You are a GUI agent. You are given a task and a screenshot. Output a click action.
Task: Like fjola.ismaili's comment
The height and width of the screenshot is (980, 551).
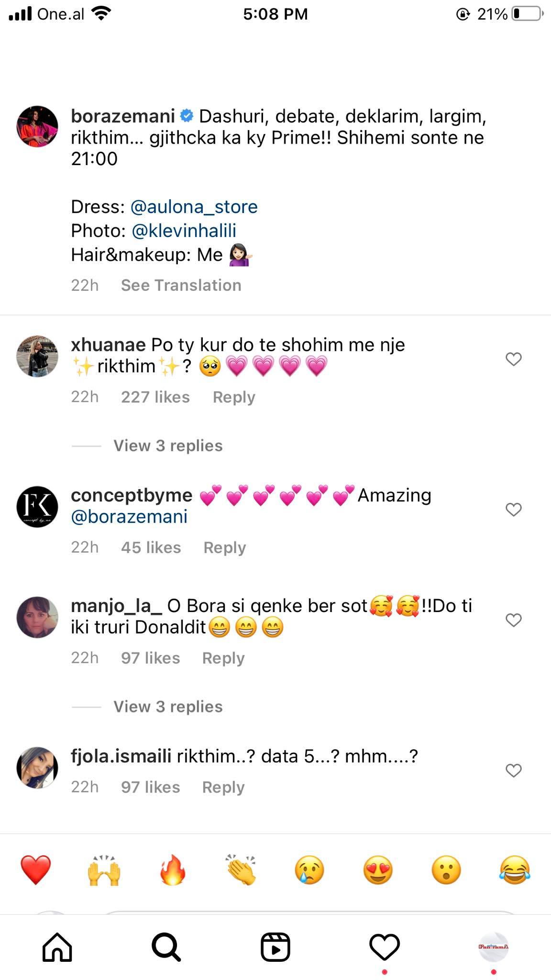point(514,770)
